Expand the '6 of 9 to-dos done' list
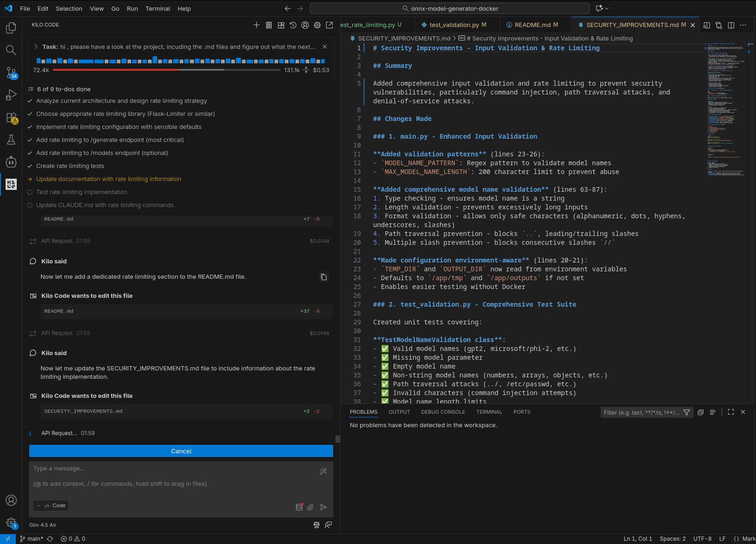This screenshot has height=544, width=756. 63,89
